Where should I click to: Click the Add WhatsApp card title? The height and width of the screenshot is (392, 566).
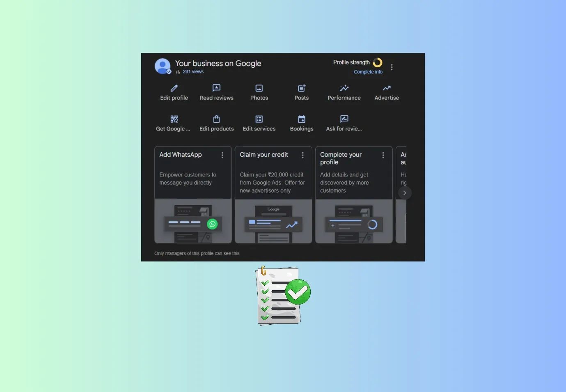tap(181, 155)
